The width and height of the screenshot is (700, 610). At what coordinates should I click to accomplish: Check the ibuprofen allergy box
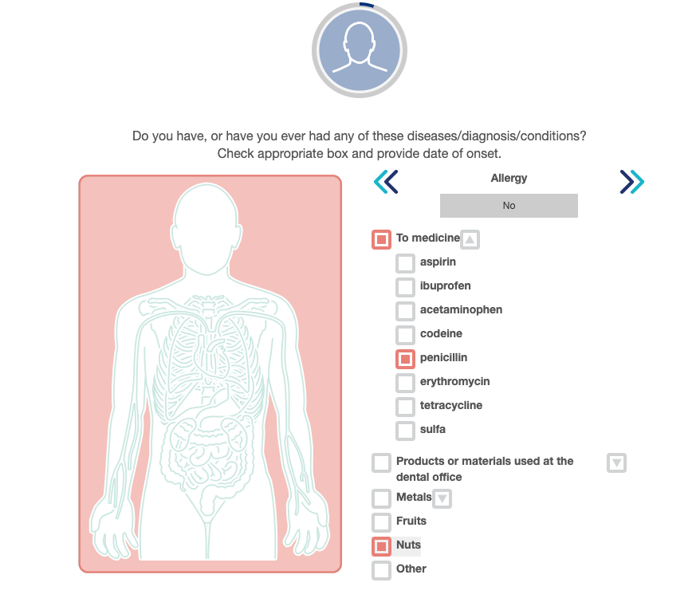point(406,287)
